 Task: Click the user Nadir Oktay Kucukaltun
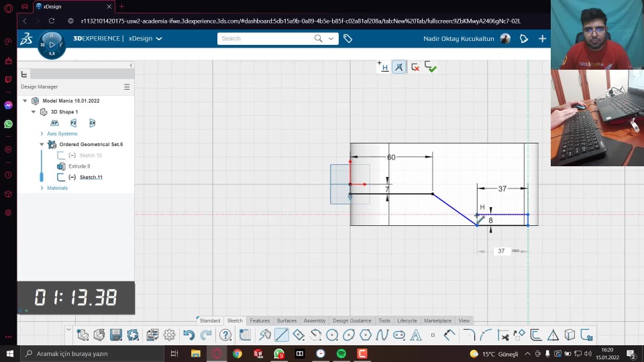(x=459, y=39)
